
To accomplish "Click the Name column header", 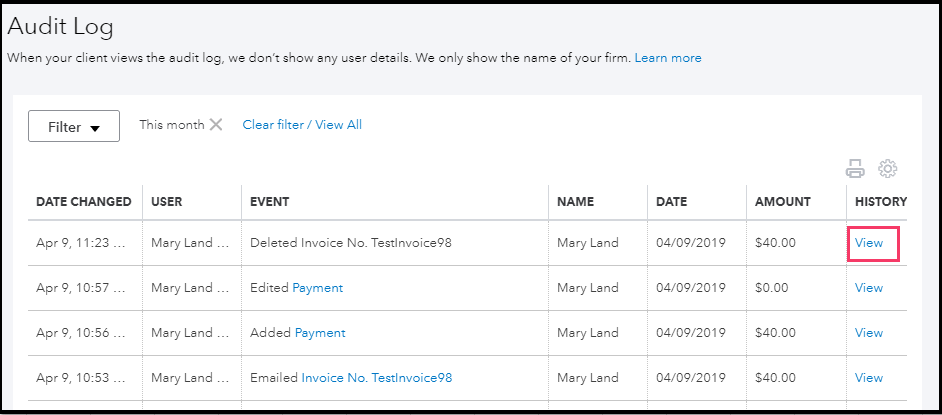I will click(x=575, y=202).
